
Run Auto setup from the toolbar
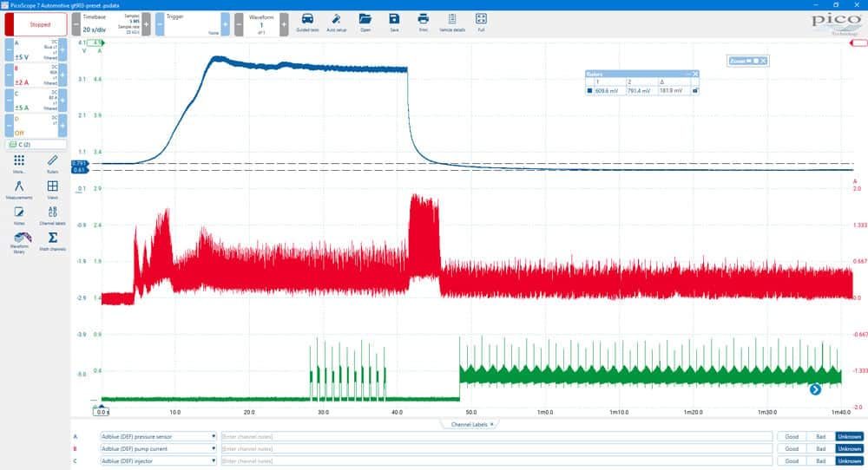[x=336, y=23]
